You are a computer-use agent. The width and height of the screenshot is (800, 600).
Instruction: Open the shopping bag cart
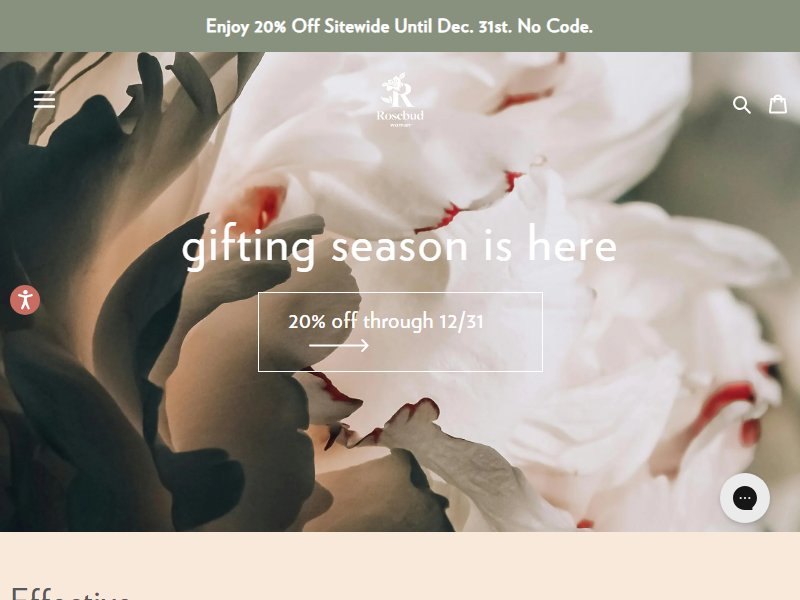click(778, 104)
